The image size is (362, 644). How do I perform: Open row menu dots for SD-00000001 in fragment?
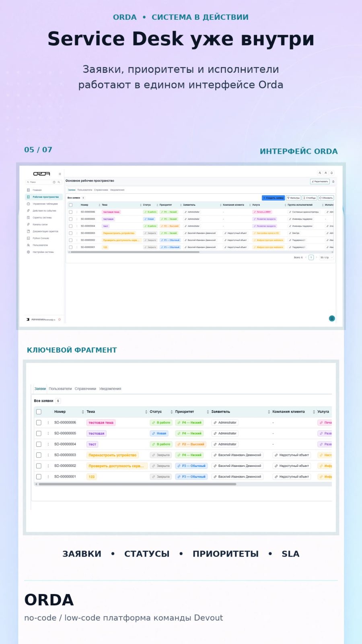tap(48, 477)
